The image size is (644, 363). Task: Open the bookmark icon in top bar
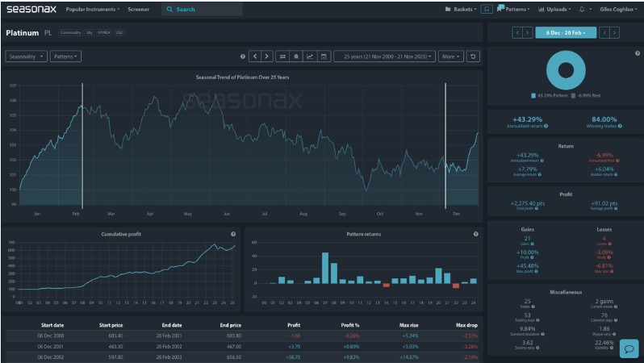click(487, 9)
